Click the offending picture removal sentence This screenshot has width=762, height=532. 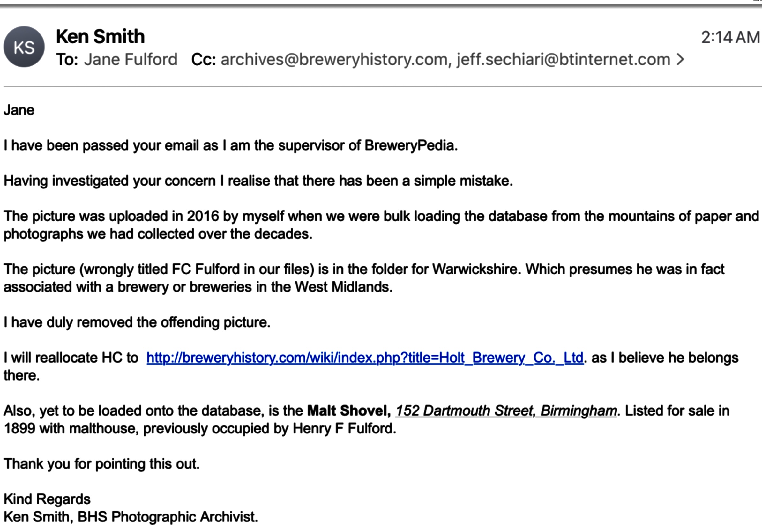click(x=137, y=322)
